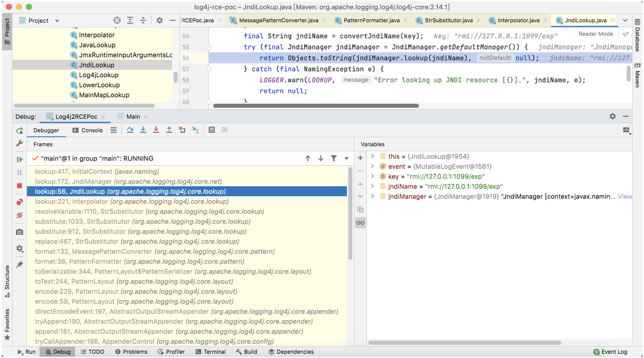Open Event Log in status bar

click(610, 352)
